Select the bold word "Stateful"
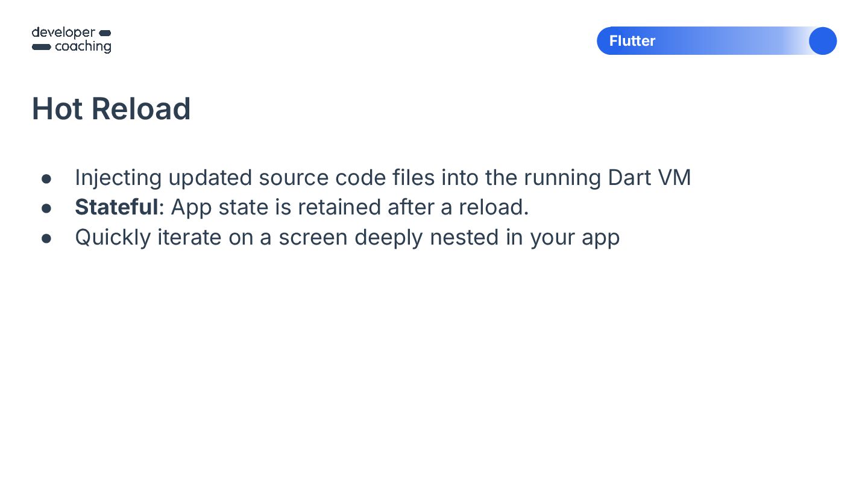Image resolution: width=868 pixels, height=488 pixels. 116,207
